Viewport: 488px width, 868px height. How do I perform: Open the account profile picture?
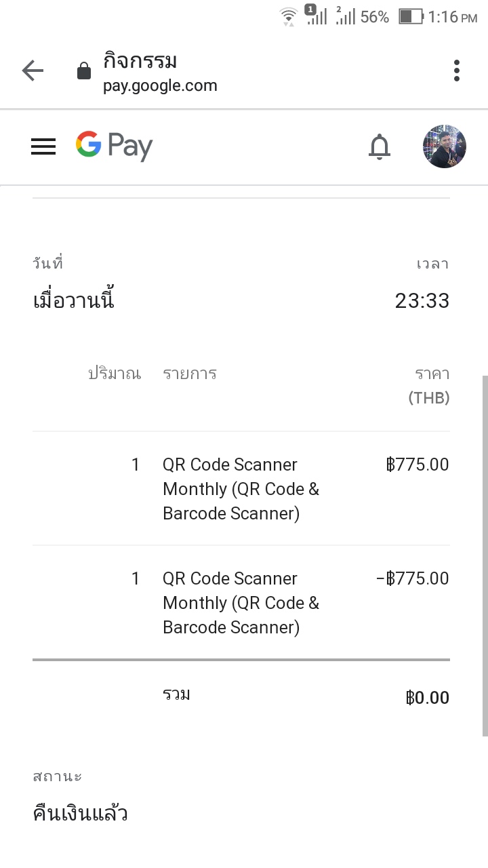[444, 146]
